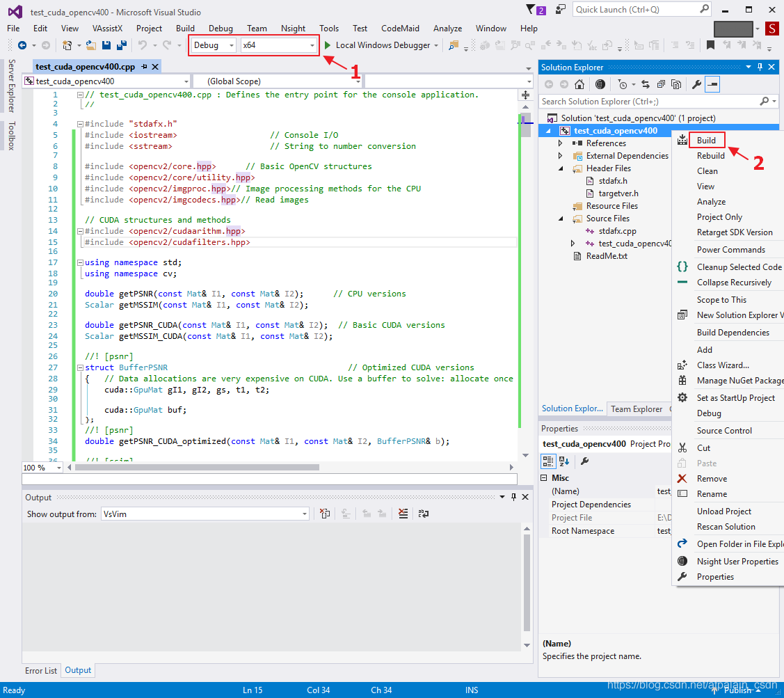Click the Save All toolbar icon
784x698 pixels.
(122, 45)
